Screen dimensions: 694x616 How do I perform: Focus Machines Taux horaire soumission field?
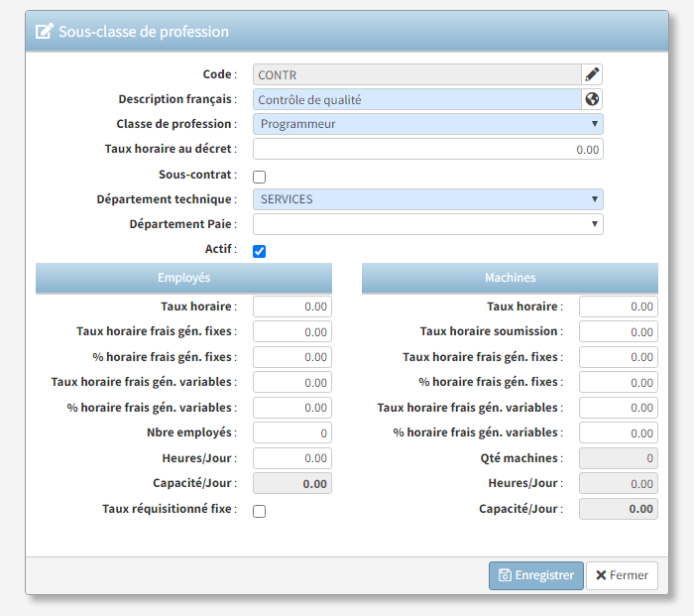click(x=619, y=331)
